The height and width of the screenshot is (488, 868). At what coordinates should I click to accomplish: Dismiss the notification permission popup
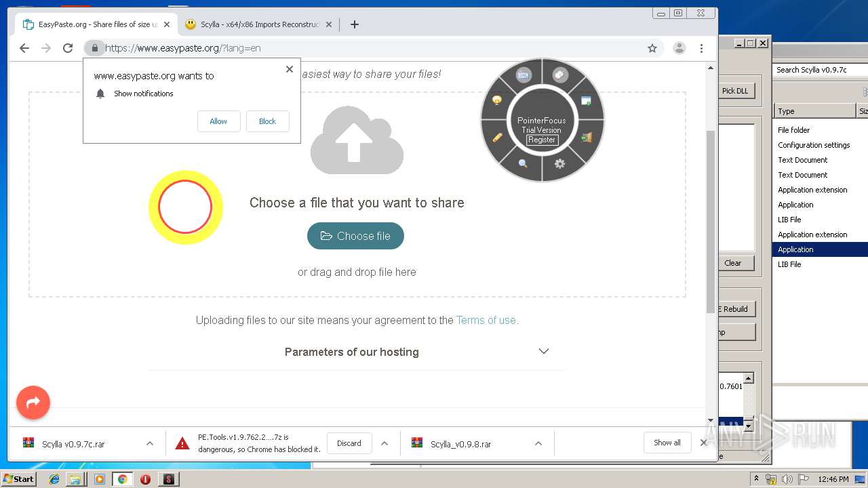point(290,69)
